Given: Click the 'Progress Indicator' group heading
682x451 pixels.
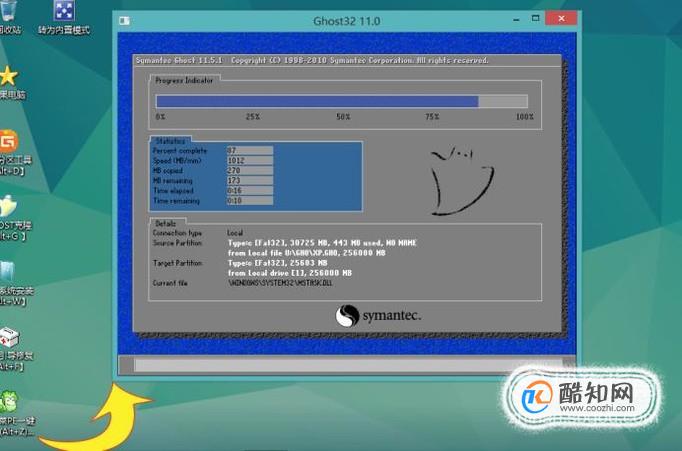Looking at the screenshot, I should [x=184, y=80].
